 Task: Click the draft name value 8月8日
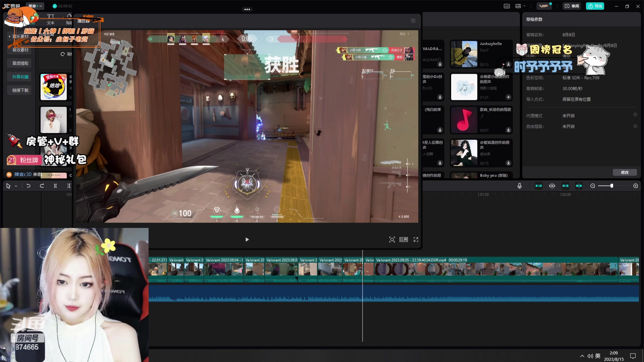pos(569,35)
